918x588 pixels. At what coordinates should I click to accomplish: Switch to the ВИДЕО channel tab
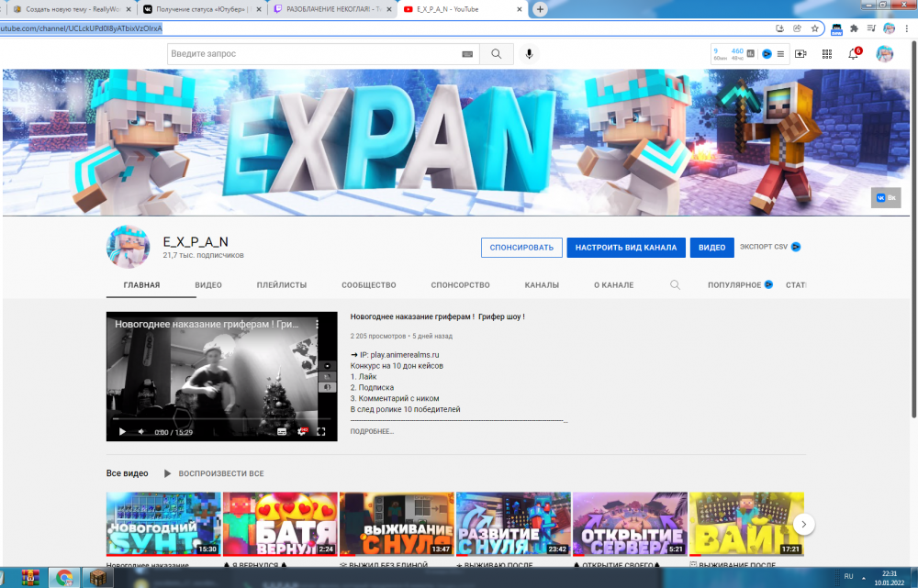pos(208,285)
